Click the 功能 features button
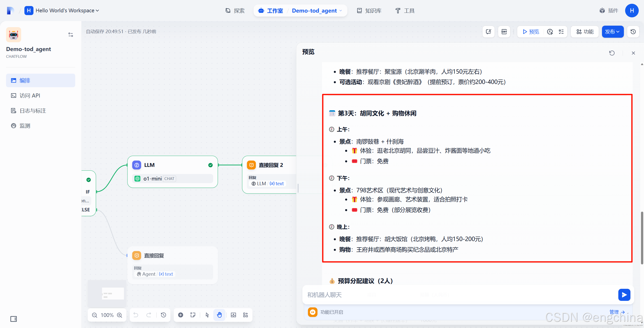Viewport: 644px width, 328px height. 585,32
